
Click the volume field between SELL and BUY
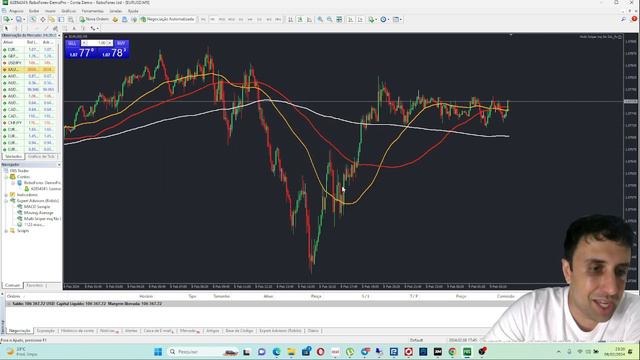pyautogui.click(x=97, y=43)
